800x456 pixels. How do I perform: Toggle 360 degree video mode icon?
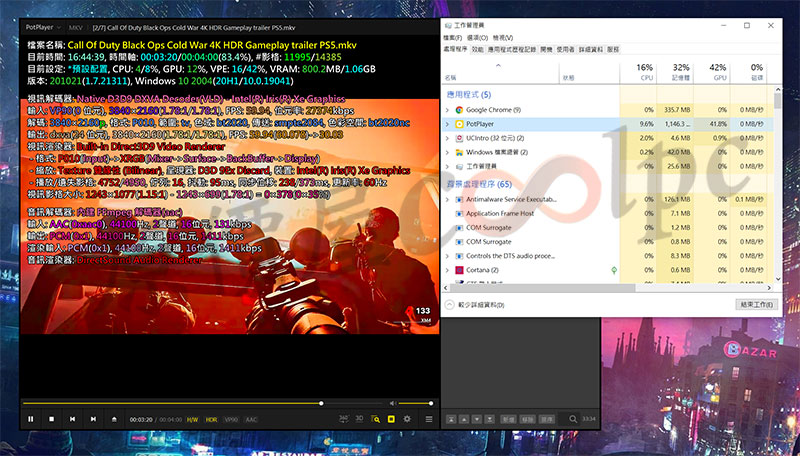[343, 418]
